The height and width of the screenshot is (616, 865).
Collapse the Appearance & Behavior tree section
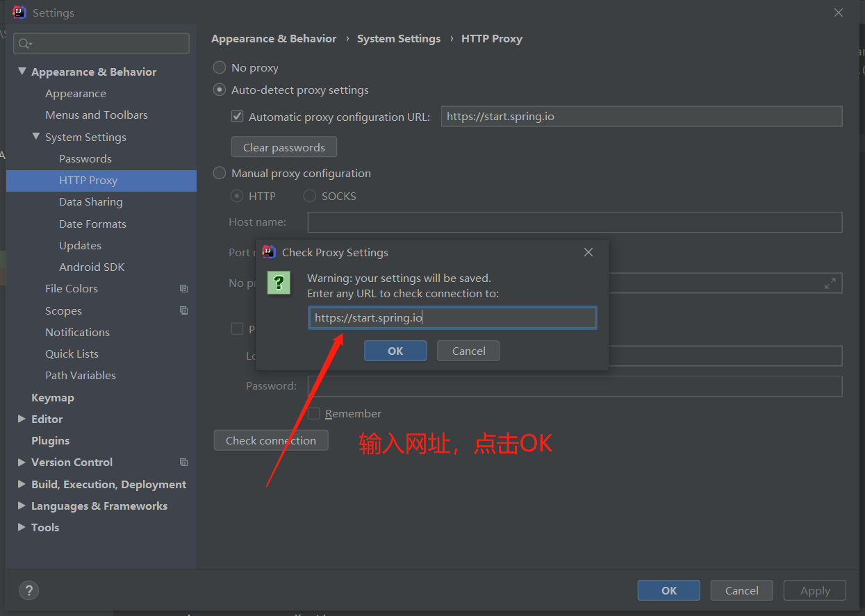22,71
